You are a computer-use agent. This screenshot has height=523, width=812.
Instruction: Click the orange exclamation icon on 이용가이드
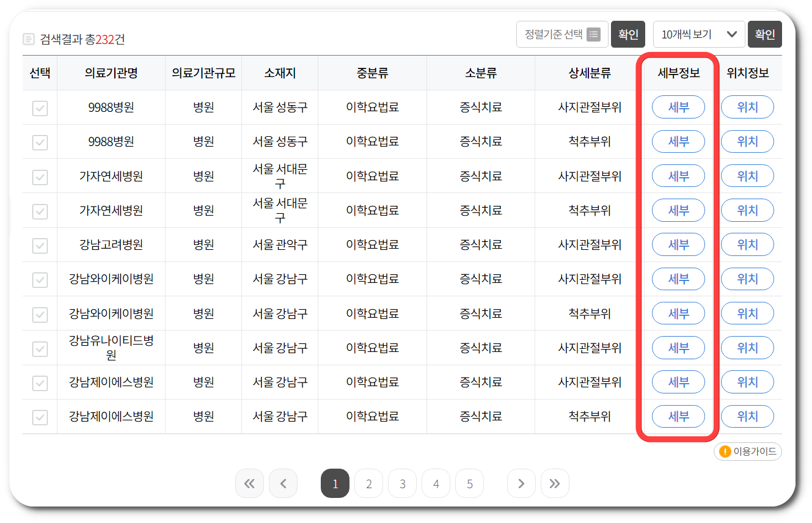click(x=724, y=452)
